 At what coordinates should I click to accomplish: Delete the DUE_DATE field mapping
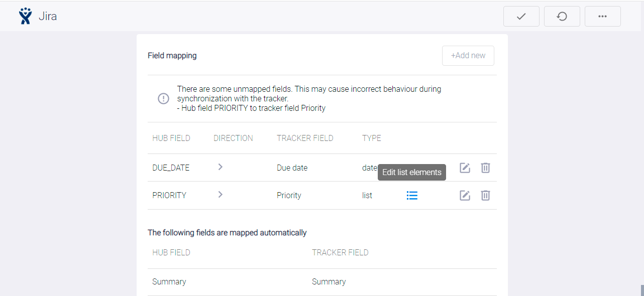485,168
